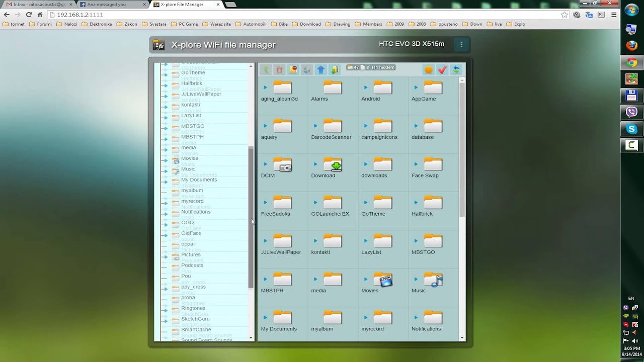Click the folder with green down arrow icon
The width and height of the screenshot is (644, 362).
(x=335, y=70)
